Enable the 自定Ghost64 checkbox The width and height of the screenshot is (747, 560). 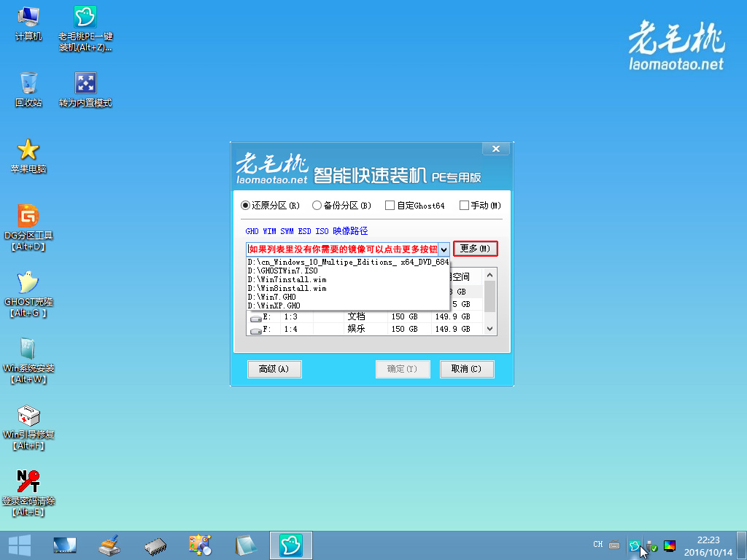[x=390, y=205]
